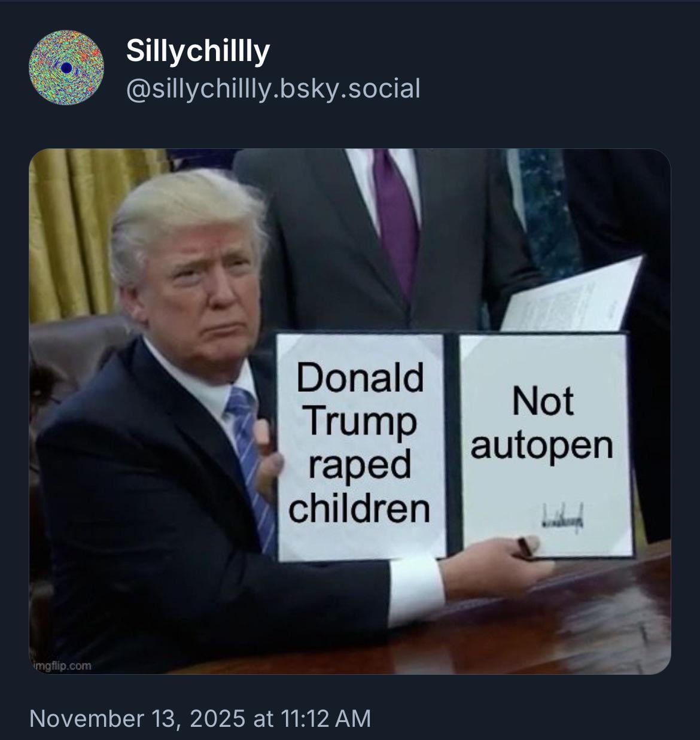Click the Sillychillly display name
This screenshot has width=700, height=740.
tap(198, 51)
